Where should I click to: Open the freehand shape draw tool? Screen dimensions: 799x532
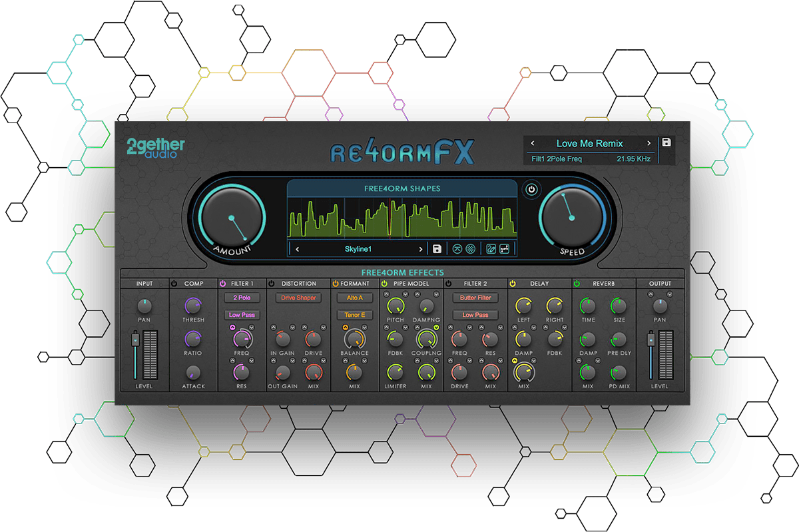pos(491,249)
